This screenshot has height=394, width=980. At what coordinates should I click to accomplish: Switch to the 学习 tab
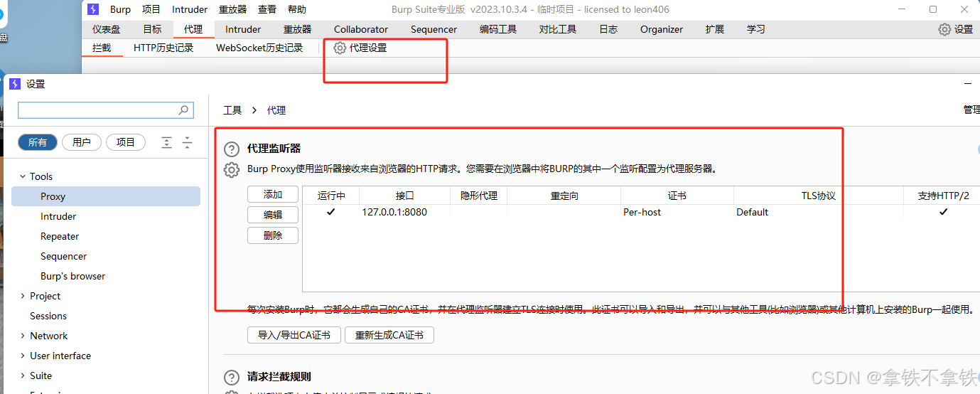[x=756, y=29]
